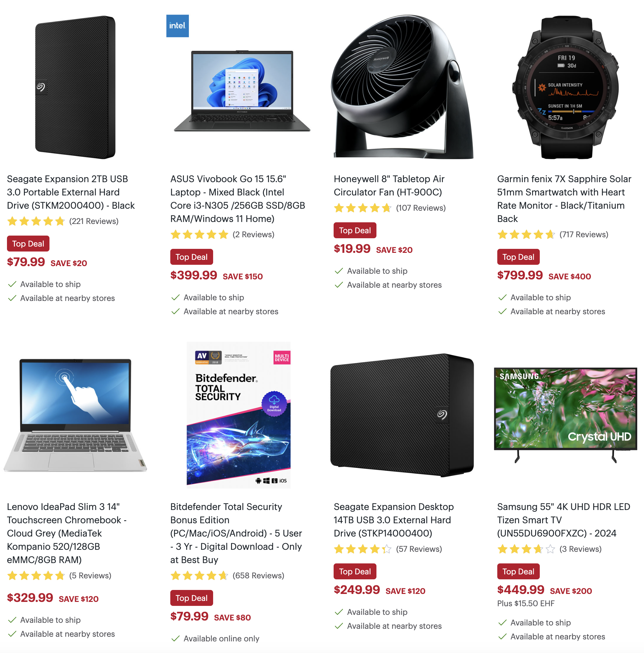The image size is (644, 653).
Task: View the 717 reviews star rating
Action: [552, 235]
